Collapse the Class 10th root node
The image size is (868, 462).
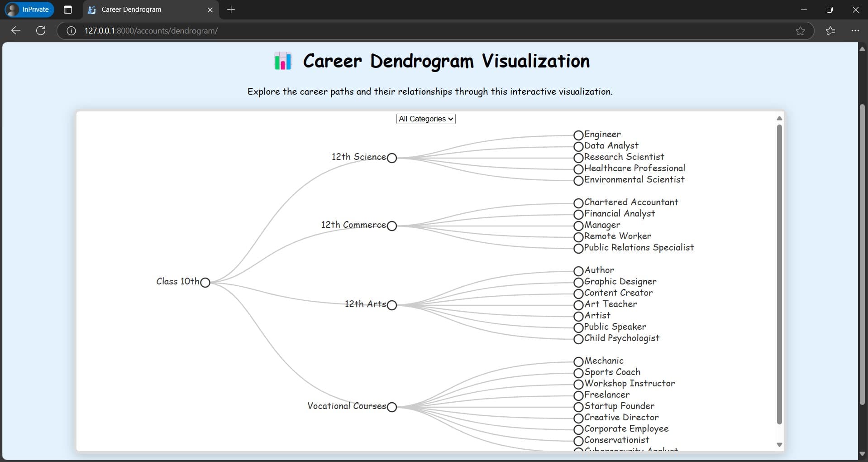tap(205, 283)
